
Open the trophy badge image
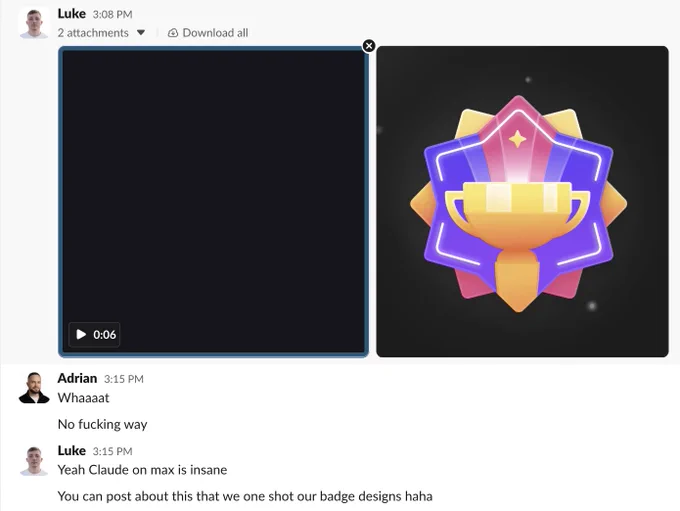[523, 202]
